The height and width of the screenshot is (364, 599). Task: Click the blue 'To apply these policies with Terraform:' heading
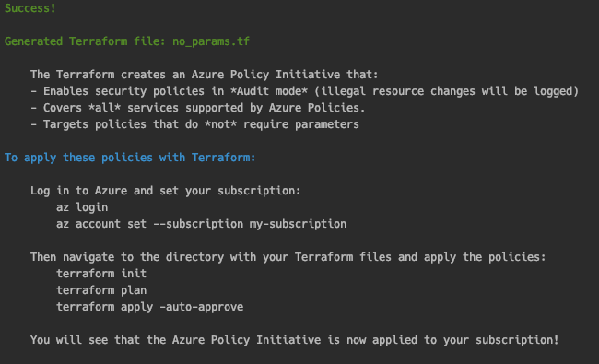pos(130,158)
